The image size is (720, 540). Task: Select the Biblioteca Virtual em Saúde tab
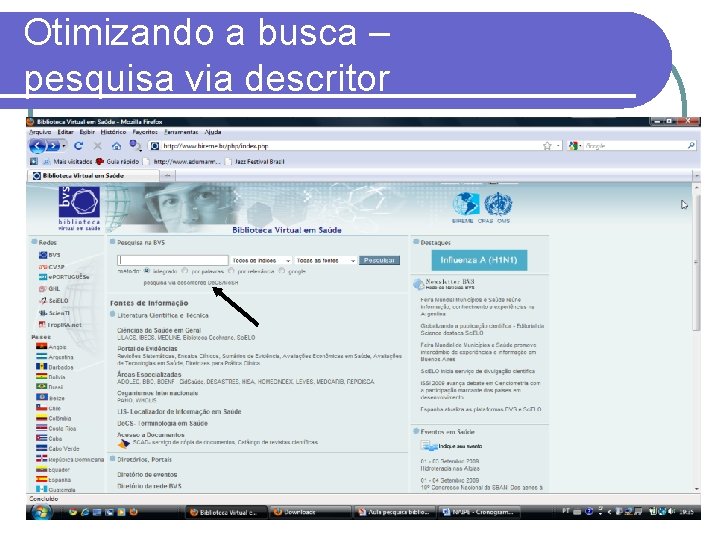point(93,175)
